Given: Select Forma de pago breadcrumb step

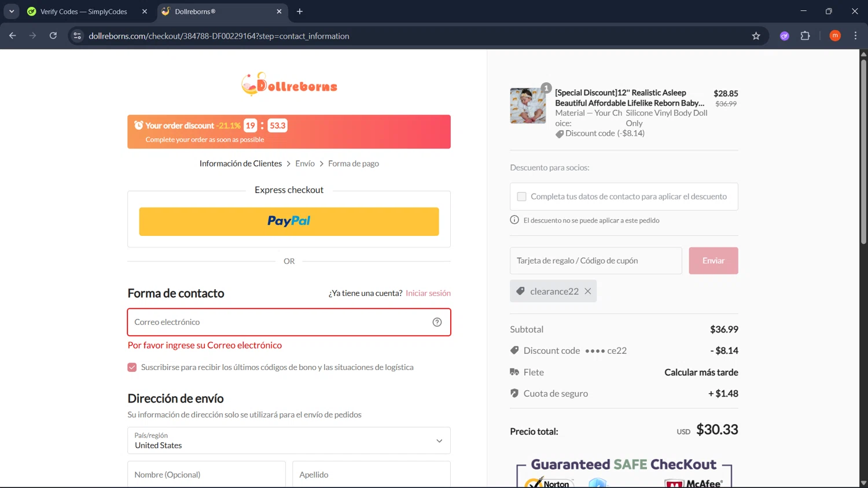Looking at the screenshot, I should 354,164.
